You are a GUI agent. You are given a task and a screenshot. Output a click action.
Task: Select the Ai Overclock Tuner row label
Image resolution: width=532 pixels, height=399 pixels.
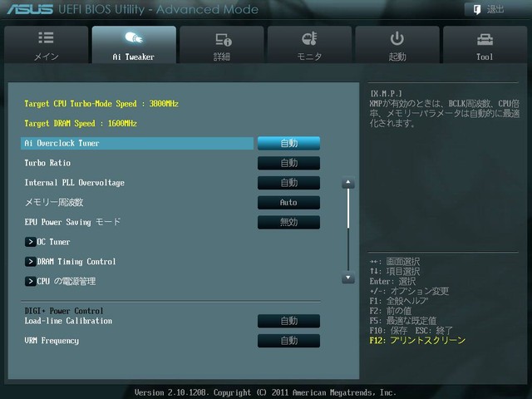[62, 143]
